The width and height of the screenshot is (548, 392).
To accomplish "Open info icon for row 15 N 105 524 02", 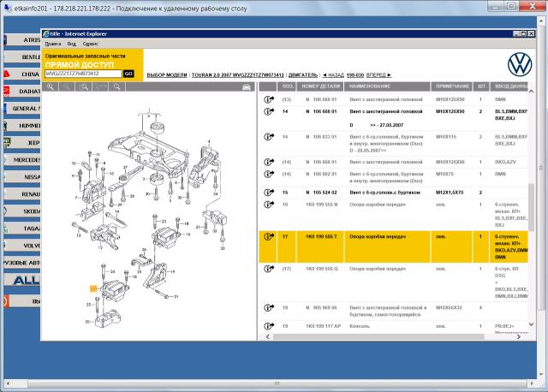I will [x=269, y=193].
